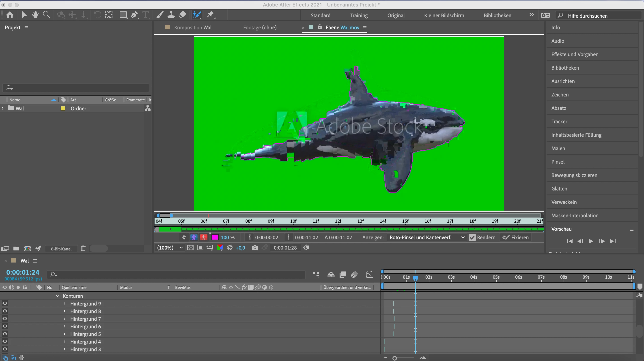This screenshot has width=644, height=361.
Task: Expand the Hintergrund 7 properties
Action: coord(64,319)
